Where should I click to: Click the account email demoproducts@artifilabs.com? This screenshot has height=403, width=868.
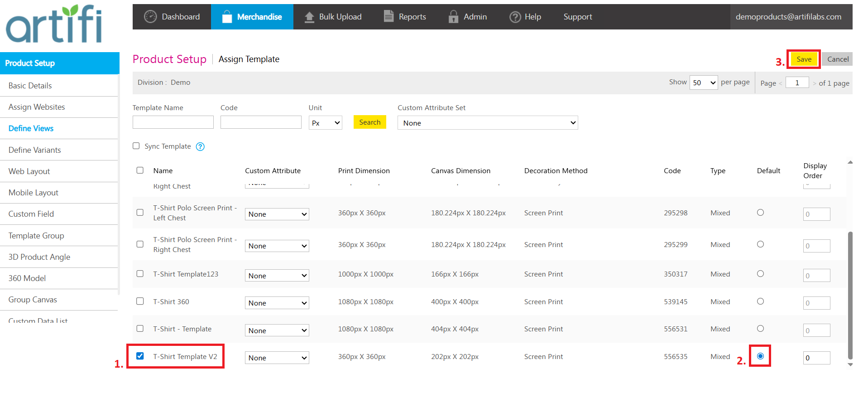point(788,17)
